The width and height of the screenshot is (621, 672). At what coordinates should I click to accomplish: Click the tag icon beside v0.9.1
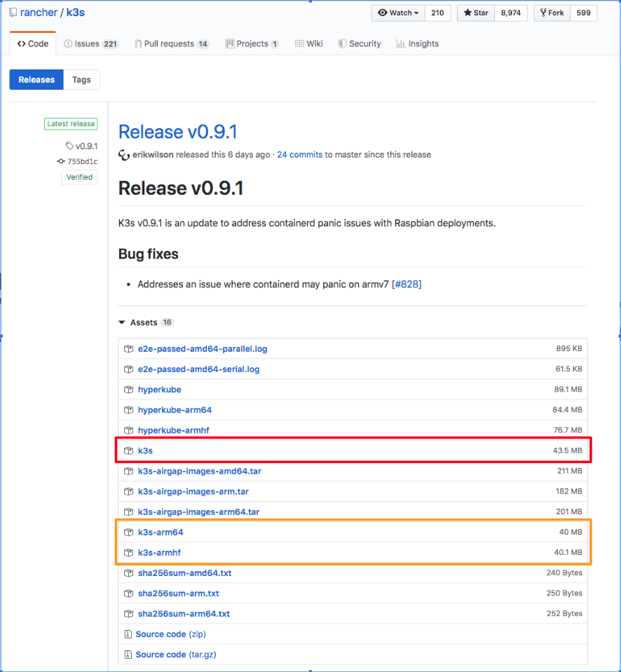[69, 146]
